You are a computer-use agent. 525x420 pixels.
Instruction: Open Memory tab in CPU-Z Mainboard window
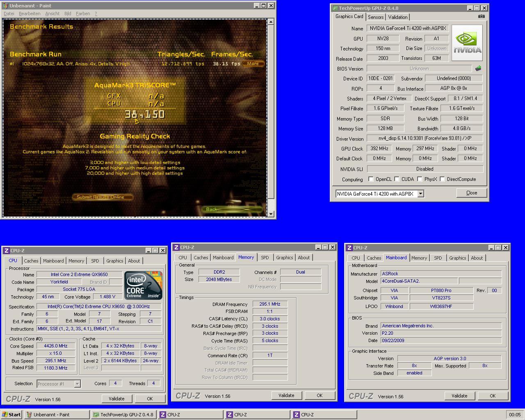point(419,258)
